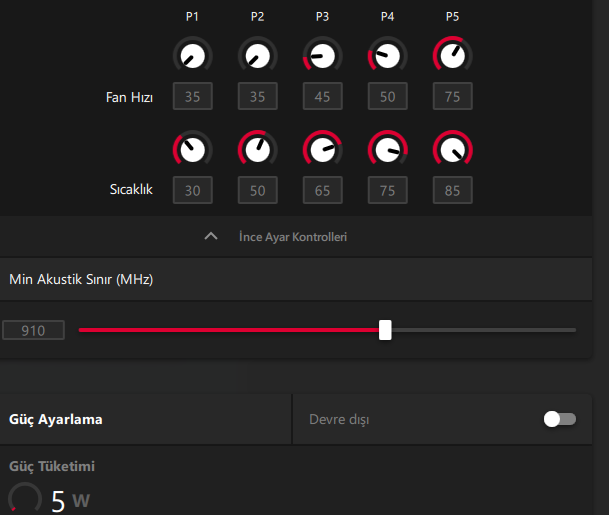Click the P4 fan speed dial
The height and width of the screenshot is (515, 609).
[387, 56]
